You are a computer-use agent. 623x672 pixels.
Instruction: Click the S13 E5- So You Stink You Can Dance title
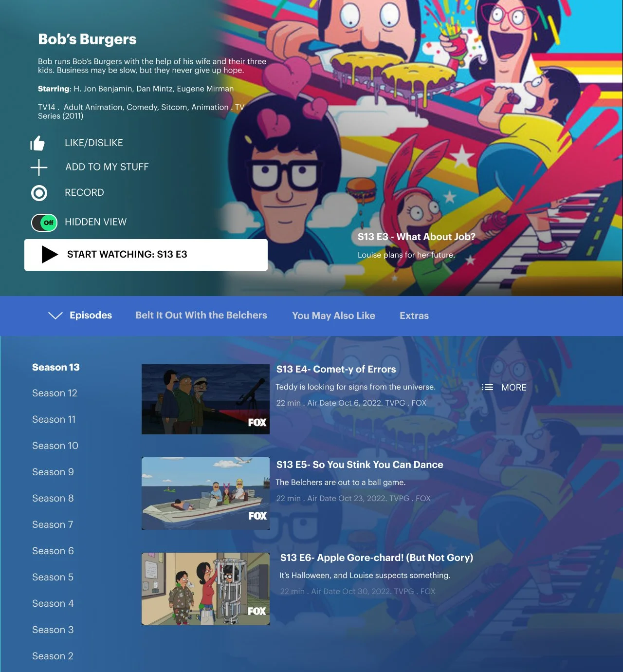coord(360,465)
